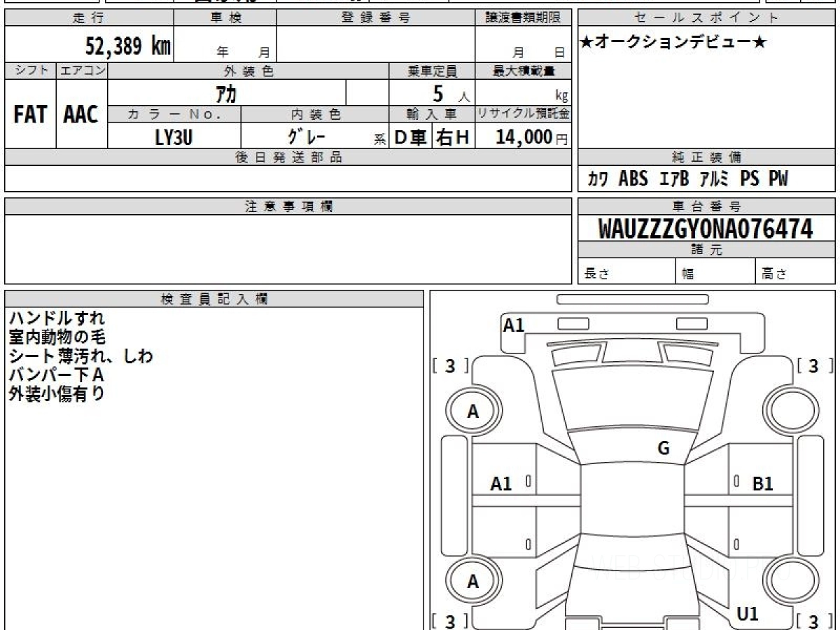The height and width of the screenshot is (630, 840).
Task: Click the 最大積載量 header
Action: point(524,71)
